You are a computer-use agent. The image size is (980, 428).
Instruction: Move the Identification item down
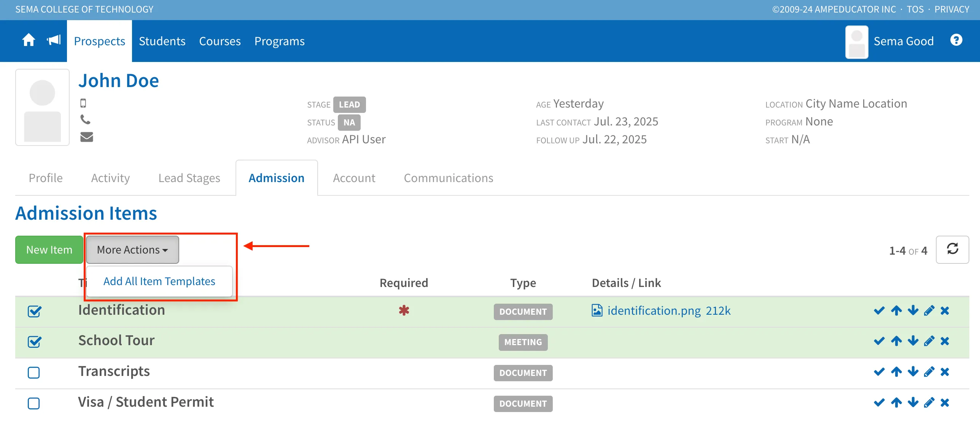click(x=913, y=311)
